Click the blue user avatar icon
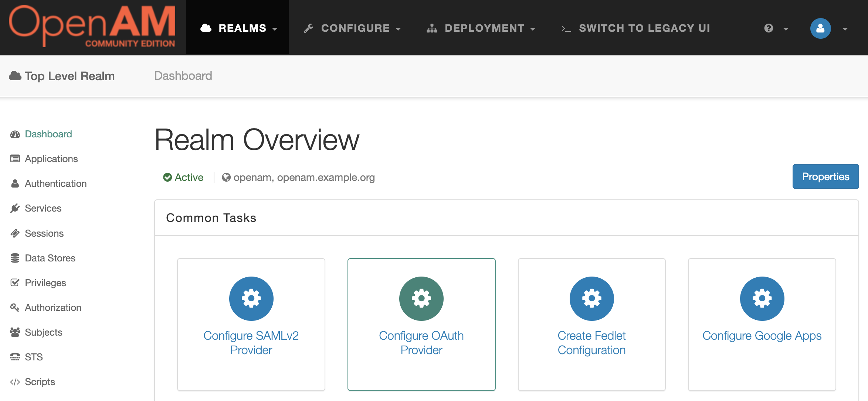This screenshot has height=401, width=868. point(820,28)
